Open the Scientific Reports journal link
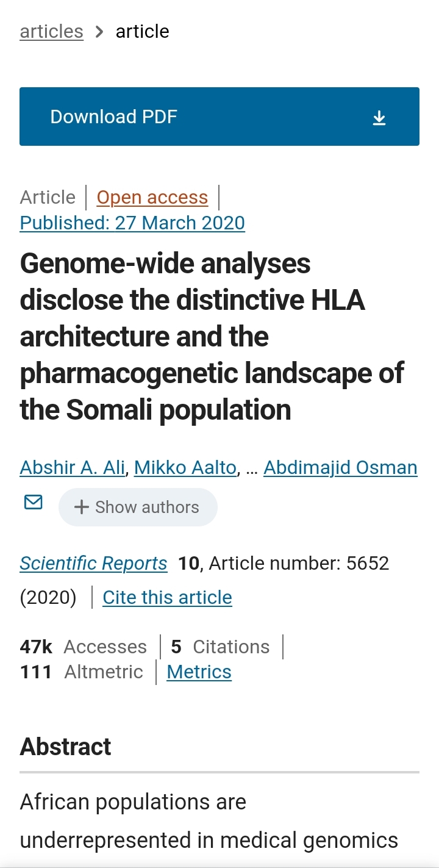Viewport: 439px width, 868px height. 93,563
